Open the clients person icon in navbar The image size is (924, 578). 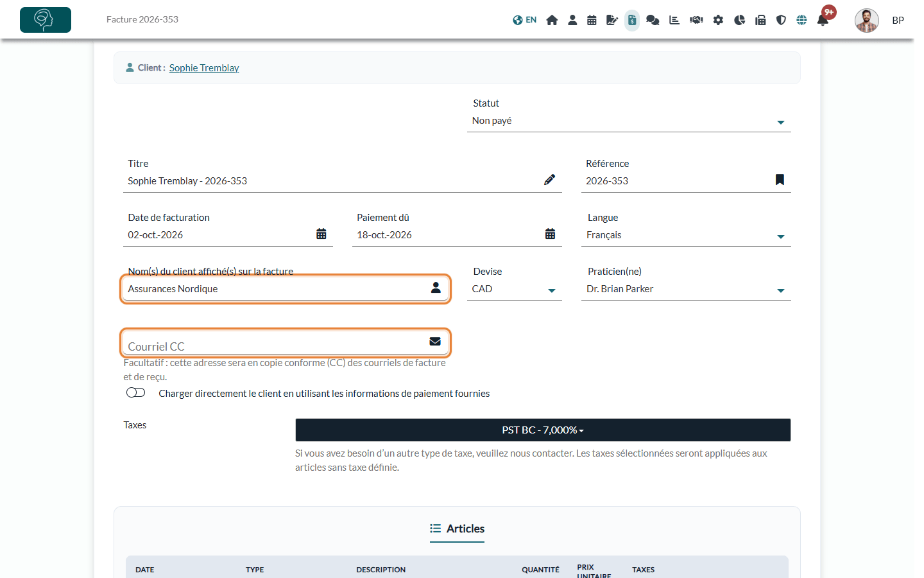click(572, 20)
